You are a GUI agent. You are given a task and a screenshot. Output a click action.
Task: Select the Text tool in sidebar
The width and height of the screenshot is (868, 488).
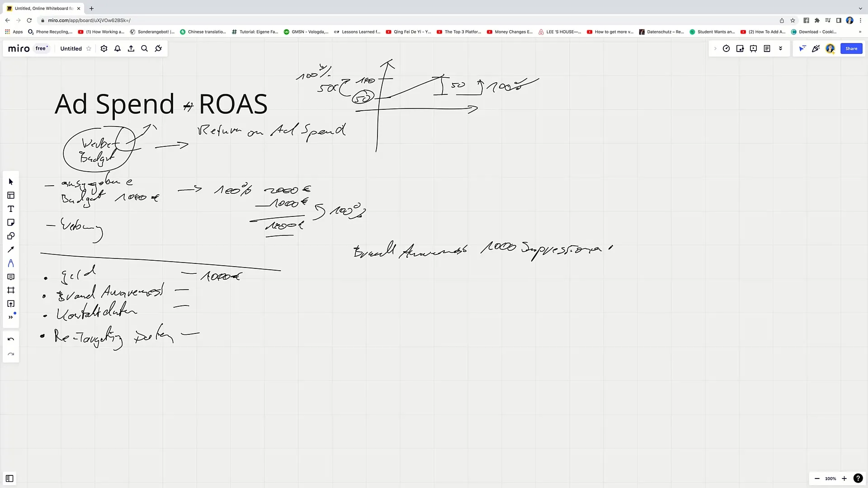coord(11,209)
